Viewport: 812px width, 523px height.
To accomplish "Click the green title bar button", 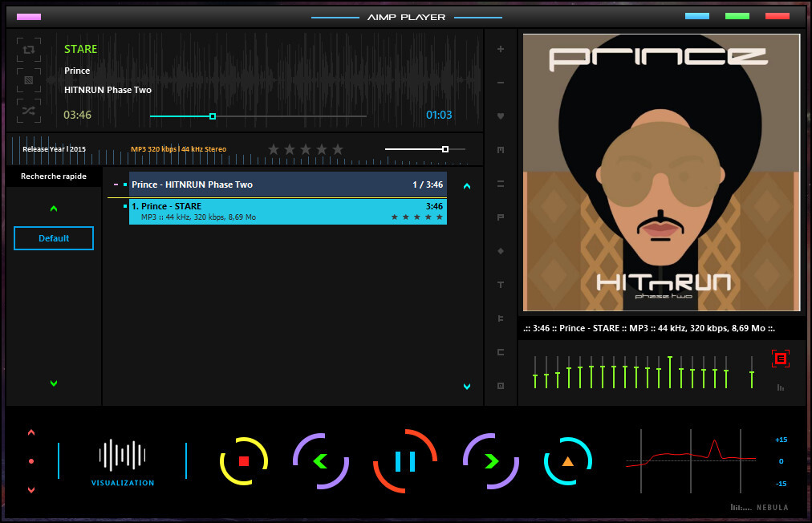I will coord(737,16).
